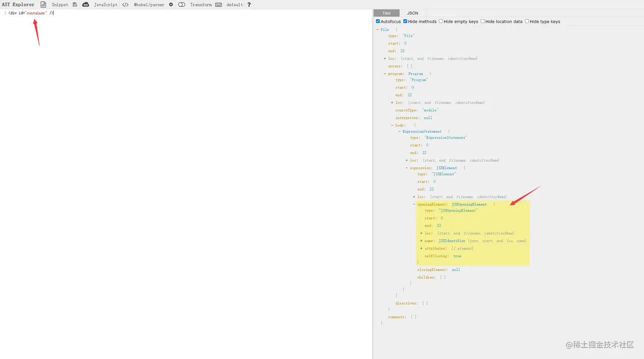Expand the name JSXIdentifier node
The height and width of the screenshot is (359, 644).
coord(421,241)
